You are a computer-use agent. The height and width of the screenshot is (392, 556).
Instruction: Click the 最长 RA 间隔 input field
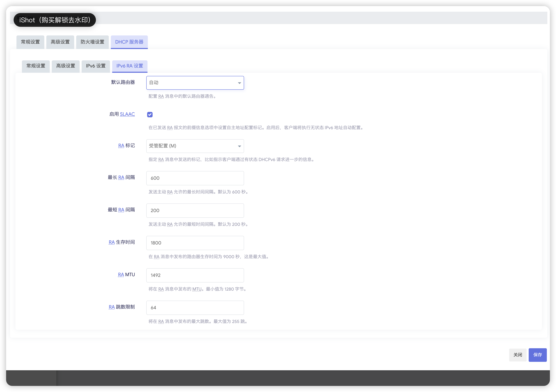tap(195, 178)
